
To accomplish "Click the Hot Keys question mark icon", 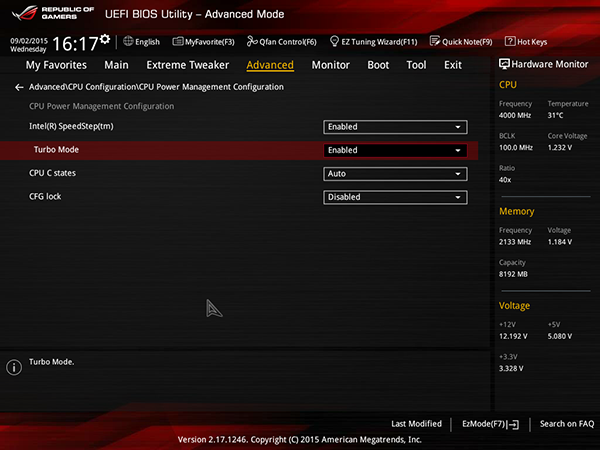I will coord(510,41).
